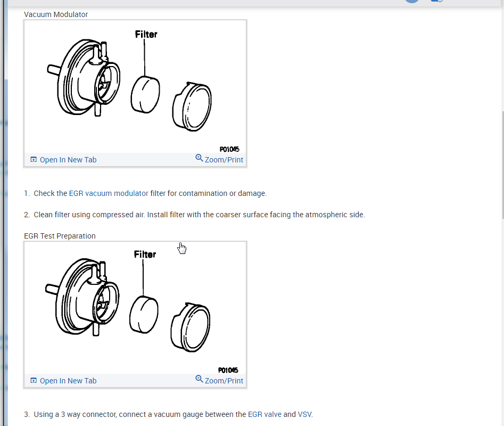Click the open-in-new-tab icon under EGR Test Preparation diagram

pos(34,381)
